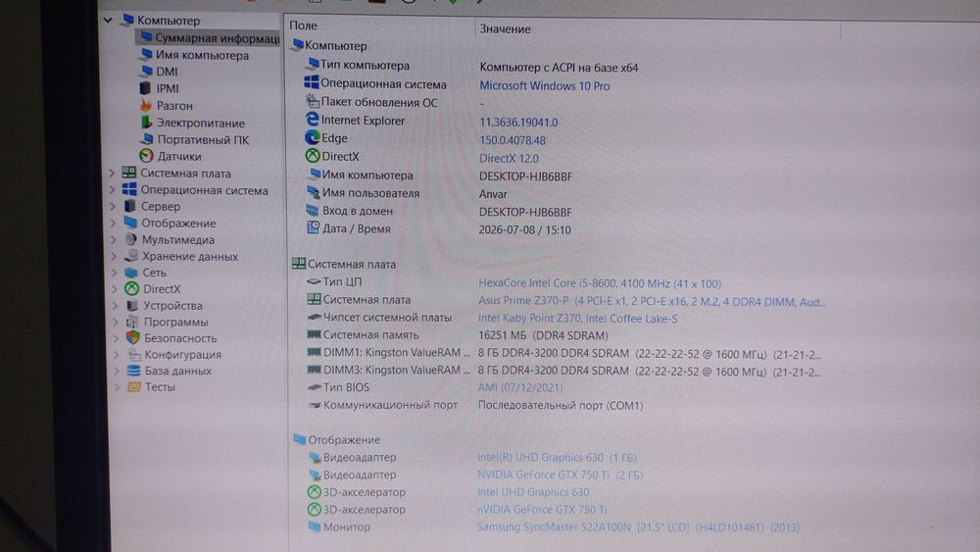Expand the Отображение tree node
Viewport: 980px width, 552px height.
click(113, 224)
